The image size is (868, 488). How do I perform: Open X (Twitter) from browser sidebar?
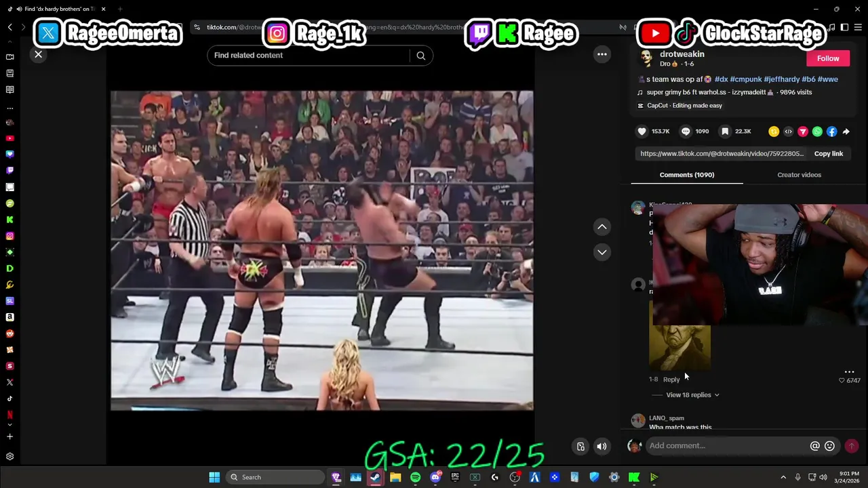pyautogui.click(x=9, y=382)
